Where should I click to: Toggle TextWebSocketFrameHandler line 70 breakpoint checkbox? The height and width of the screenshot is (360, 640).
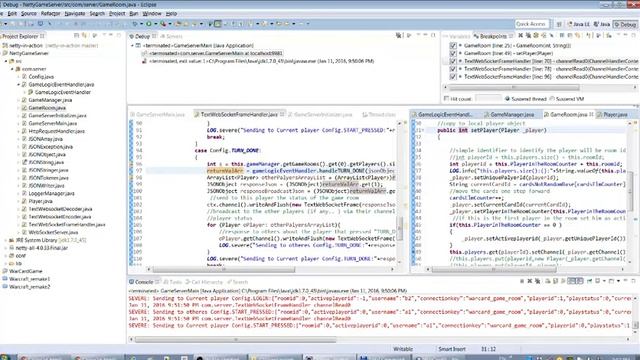(x=453, y=61)
